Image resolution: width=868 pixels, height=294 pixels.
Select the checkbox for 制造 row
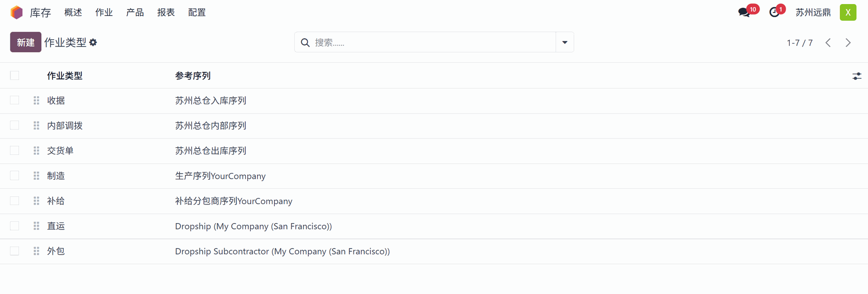(x=14, y=175)
